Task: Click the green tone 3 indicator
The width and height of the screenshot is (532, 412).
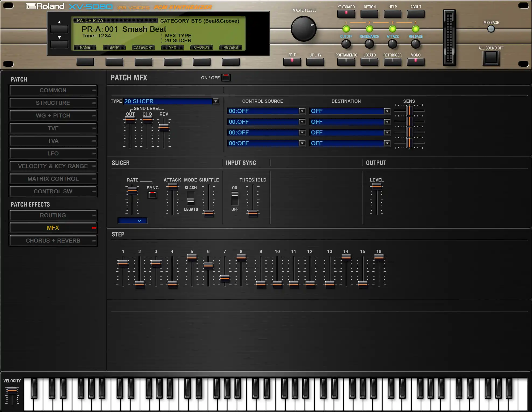Action: [392, 29]
